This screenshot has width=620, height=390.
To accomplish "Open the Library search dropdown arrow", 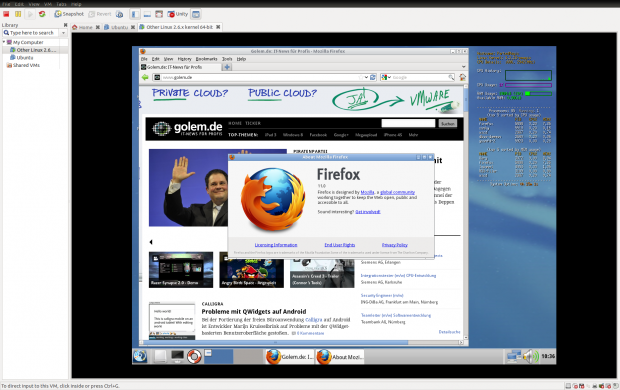I will point(63,33).
